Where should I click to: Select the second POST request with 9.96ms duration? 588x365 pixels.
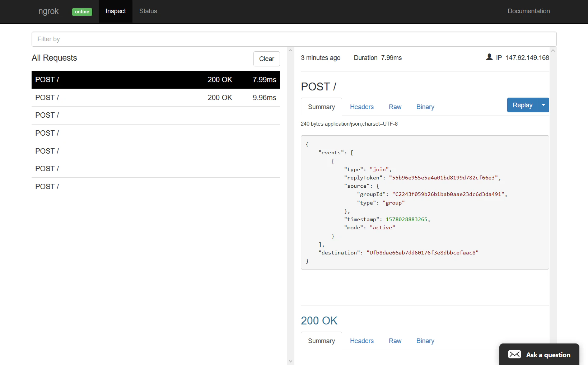[x=155, y=97]
